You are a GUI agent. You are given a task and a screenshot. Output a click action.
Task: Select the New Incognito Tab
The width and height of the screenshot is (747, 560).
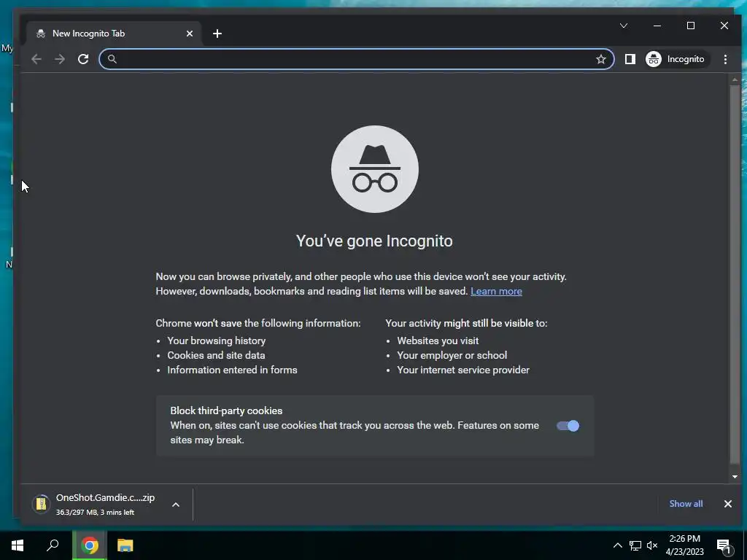point(115,34)
